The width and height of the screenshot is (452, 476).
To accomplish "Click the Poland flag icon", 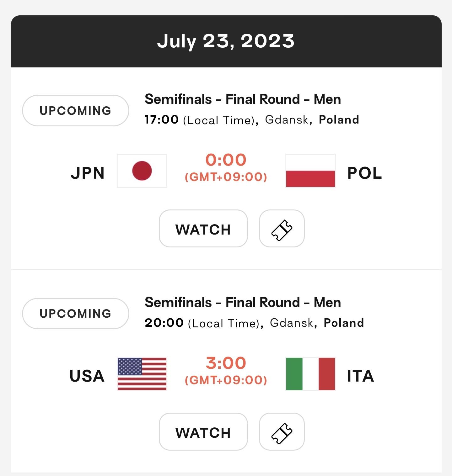I will coord(310,171).
